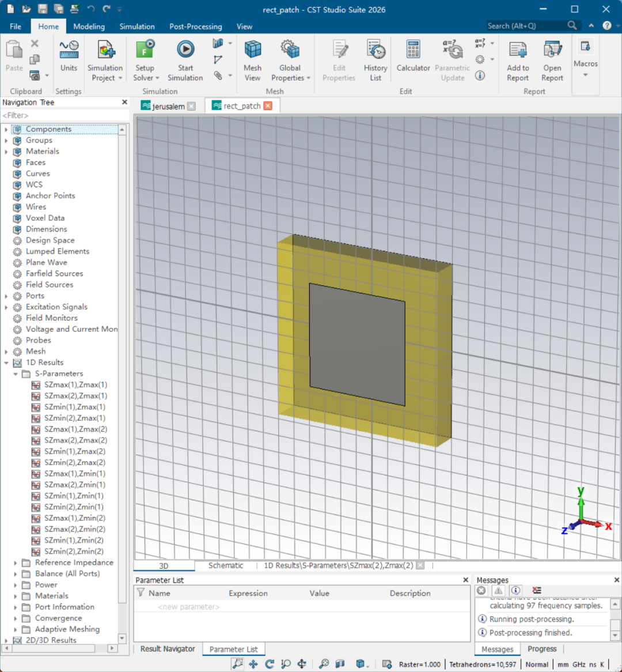Screen dimensions: 622x672
Task: Click the Messages panel scroll-up arrow
Action: (615, 605)
